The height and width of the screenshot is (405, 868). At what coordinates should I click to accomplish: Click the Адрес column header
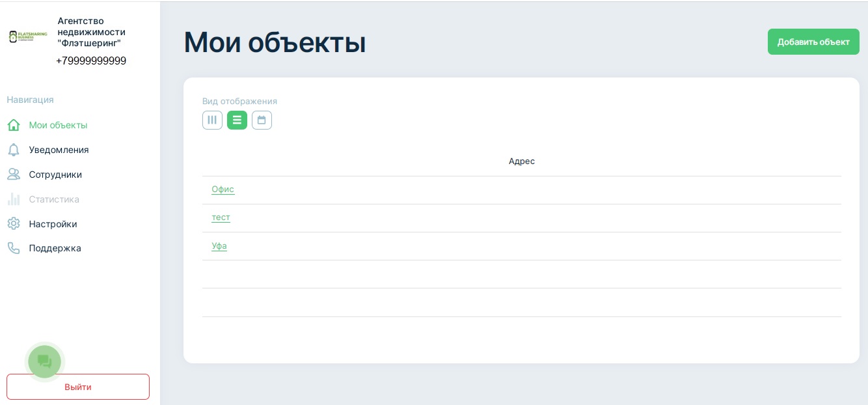click(521, 161)
